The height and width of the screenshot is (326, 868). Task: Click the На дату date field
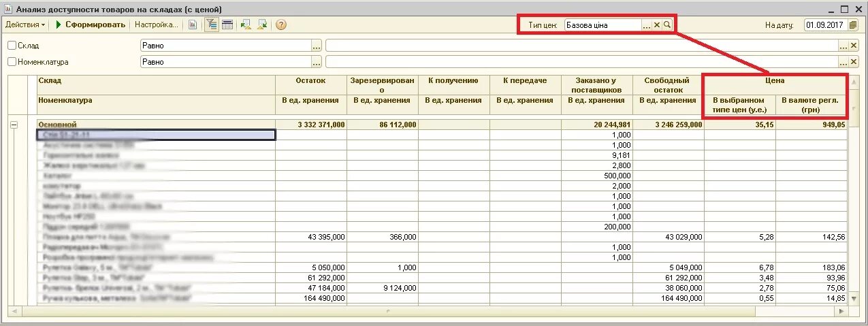tap(826, 25)
